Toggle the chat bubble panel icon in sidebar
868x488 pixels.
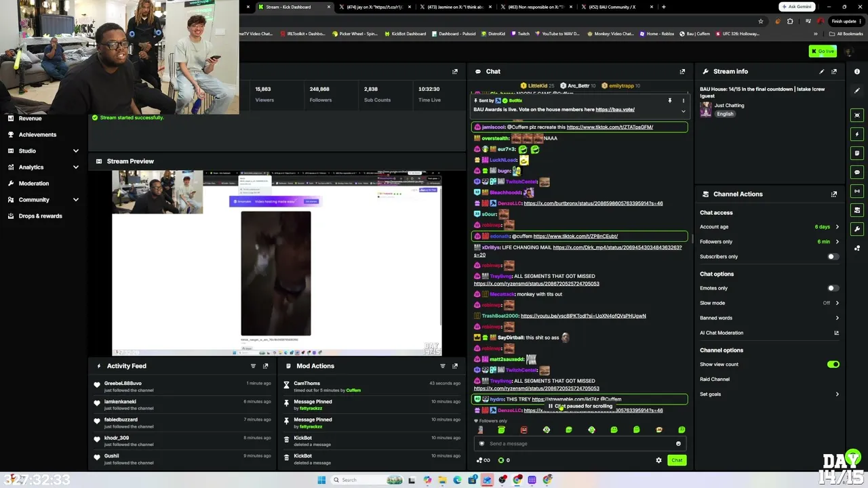[857, 172]
